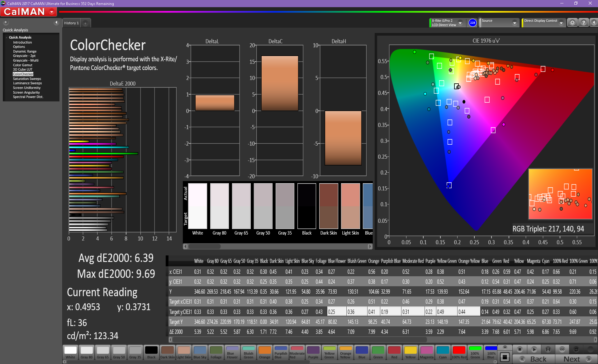The image size is (598, 364).
Task: Click the continuous read infinity icon
Action: tap(562, 349)
